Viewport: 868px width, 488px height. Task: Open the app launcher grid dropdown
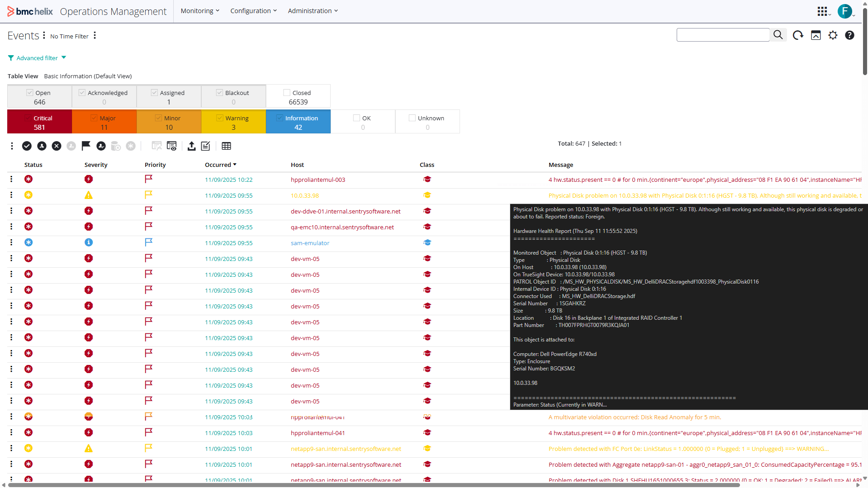coord(823,11)
